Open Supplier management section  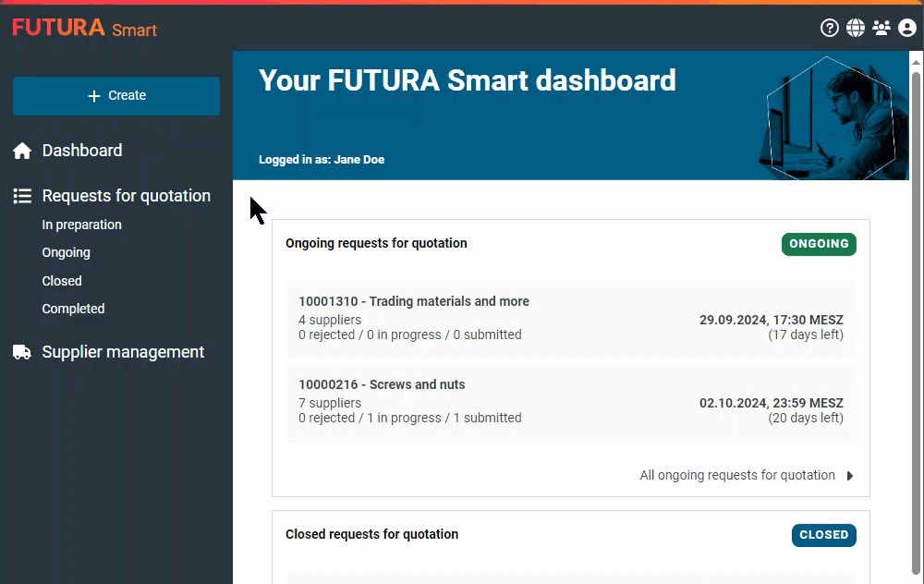pyautogui.click(x=123, y=352)
